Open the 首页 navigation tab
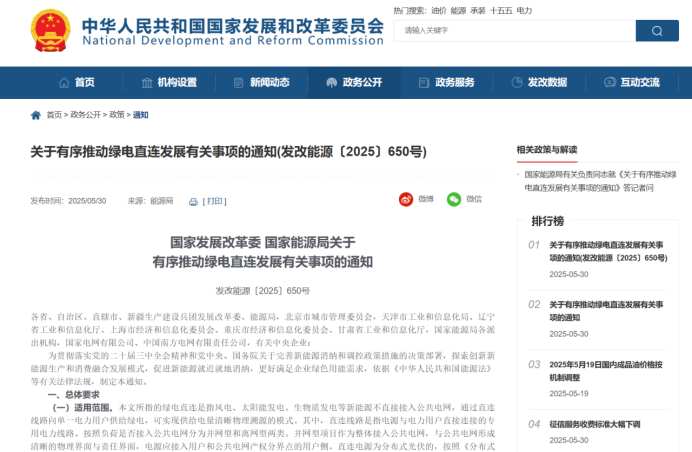This screenshot has height=452, width=692. point(77,82)
